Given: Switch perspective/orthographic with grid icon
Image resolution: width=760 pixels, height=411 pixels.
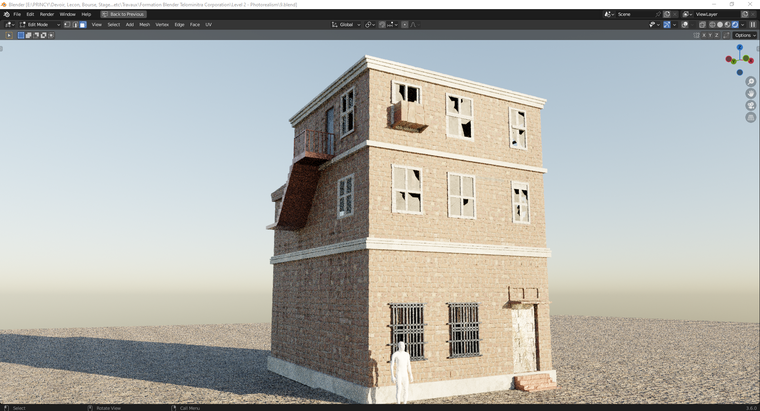Looking at the screenshot, I should (x=750, y=118).
